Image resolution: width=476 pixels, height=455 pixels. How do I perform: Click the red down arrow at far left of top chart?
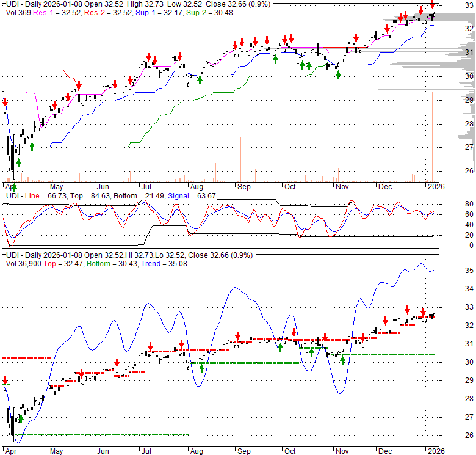point(5,103)
